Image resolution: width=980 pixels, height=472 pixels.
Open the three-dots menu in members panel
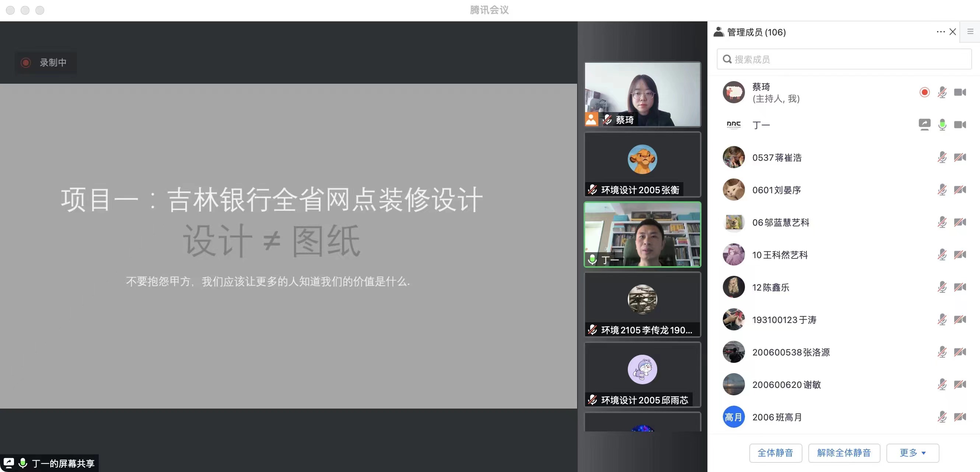pyautogui.click(x=941, y=32)
